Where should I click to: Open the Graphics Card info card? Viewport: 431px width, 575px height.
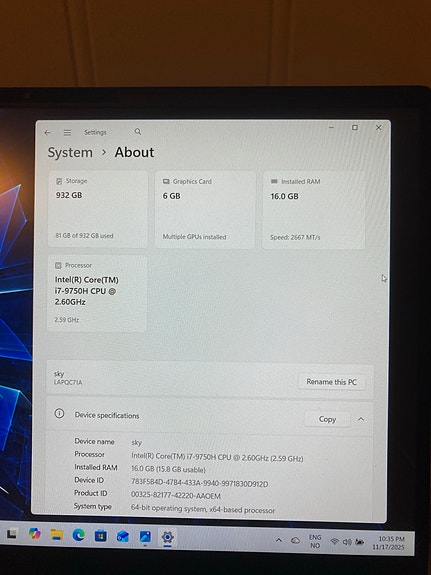pos(205,210)
